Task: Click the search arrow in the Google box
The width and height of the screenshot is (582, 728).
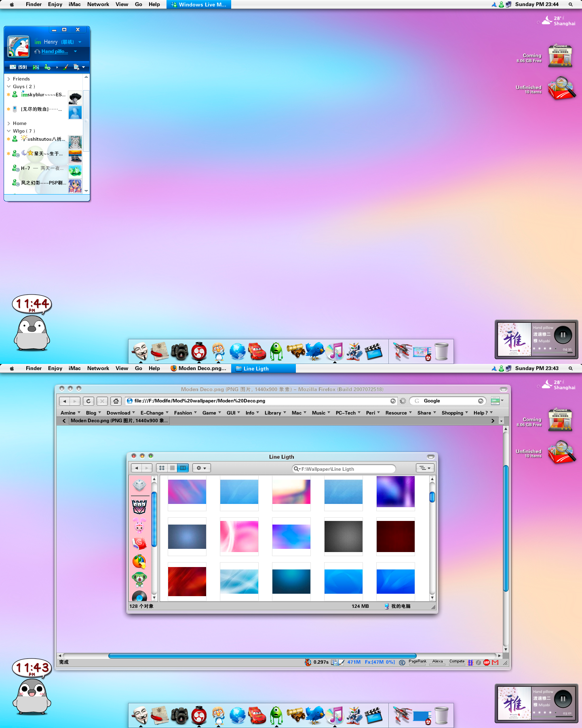Action: pyautogui.click(x=481, y=401)
